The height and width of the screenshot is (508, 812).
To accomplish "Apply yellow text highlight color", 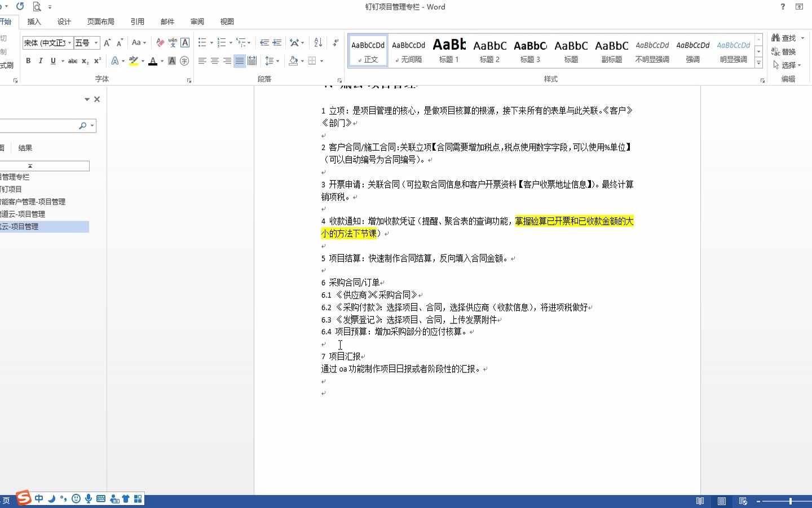I will pyautogui.click(x=133, y=61).
